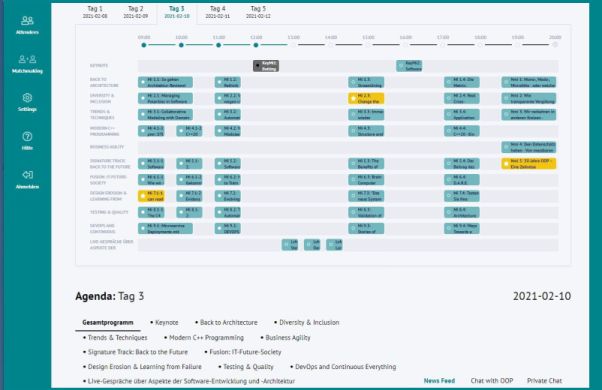Open the Nmi 1 evening session card
Screen dimensions: 602x390
[529, 82]
